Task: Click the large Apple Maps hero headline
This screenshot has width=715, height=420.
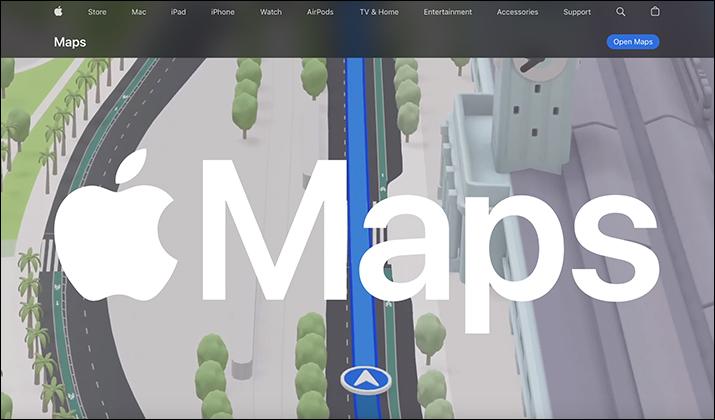Action: tap(357, 242)
